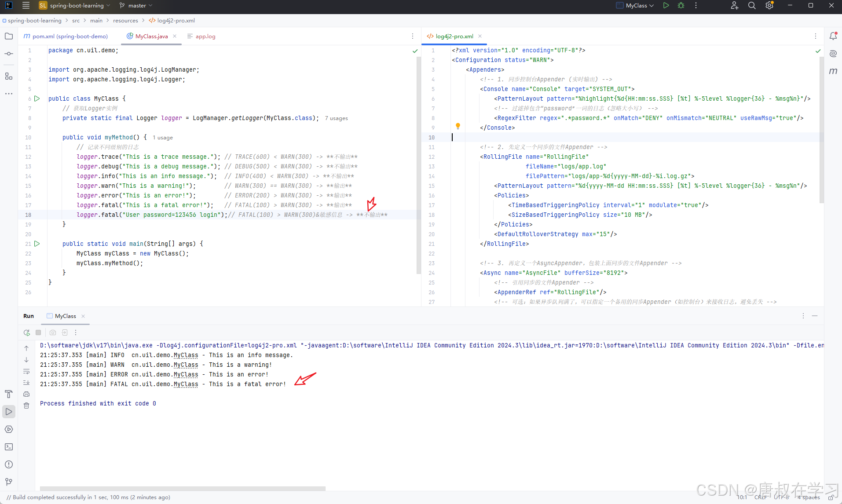The height and width of the screenshot is (504, 842).
Task: Close the MyClass run tab
Action: [83, 316]
